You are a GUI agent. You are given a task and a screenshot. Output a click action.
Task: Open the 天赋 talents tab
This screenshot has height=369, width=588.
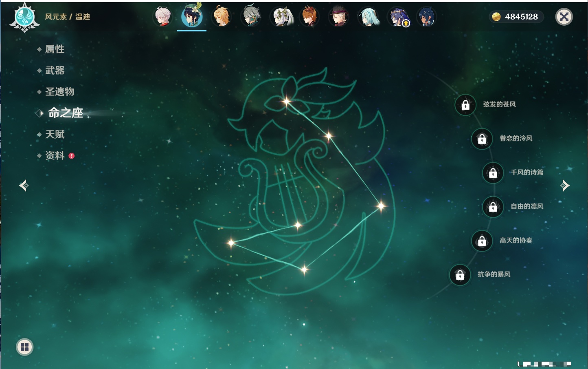[55, 134]
